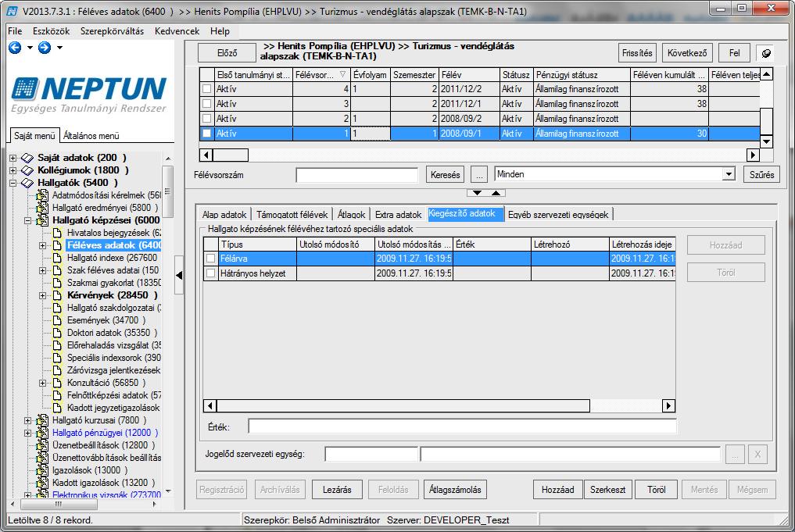Click the Hallgató képzései node icon
The image size is (795, 532).
coord(42,220)
